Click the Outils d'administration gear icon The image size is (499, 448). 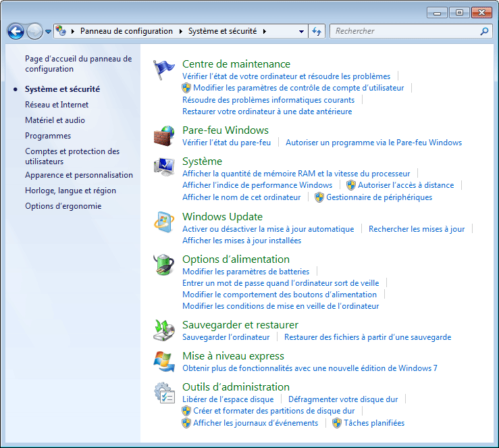click(164, 393)
